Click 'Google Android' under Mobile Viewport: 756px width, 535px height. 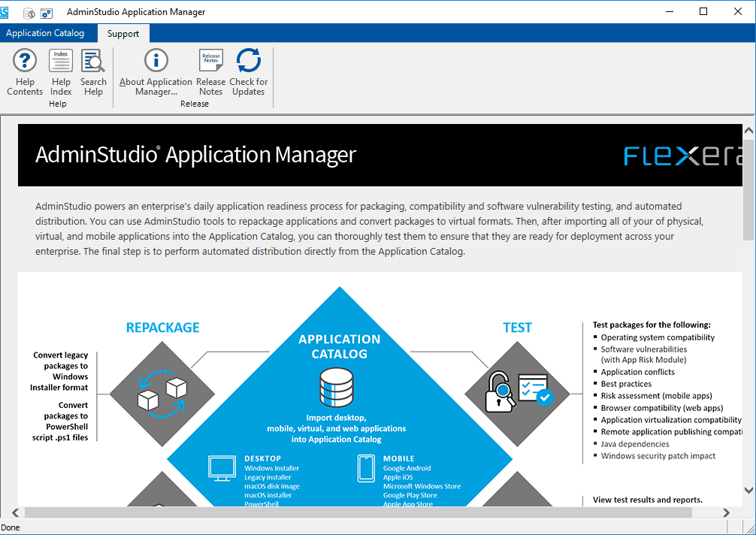coord(407,468)
